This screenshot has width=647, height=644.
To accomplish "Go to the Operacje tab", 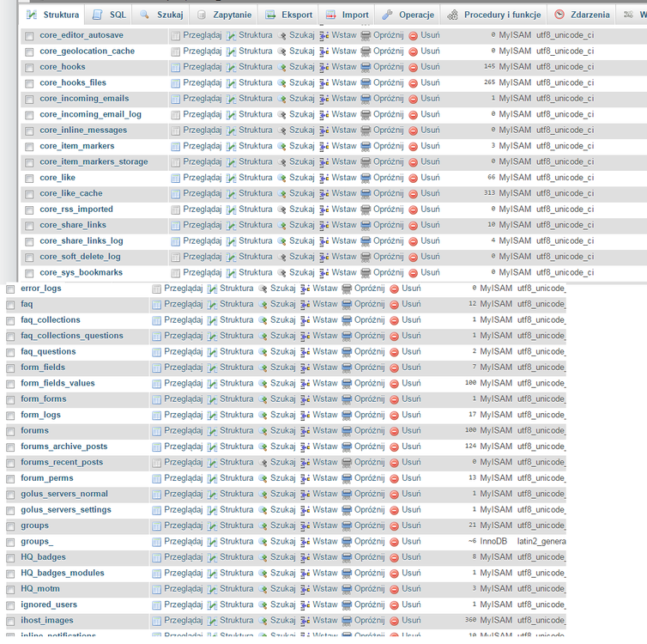I will (408, 15).
